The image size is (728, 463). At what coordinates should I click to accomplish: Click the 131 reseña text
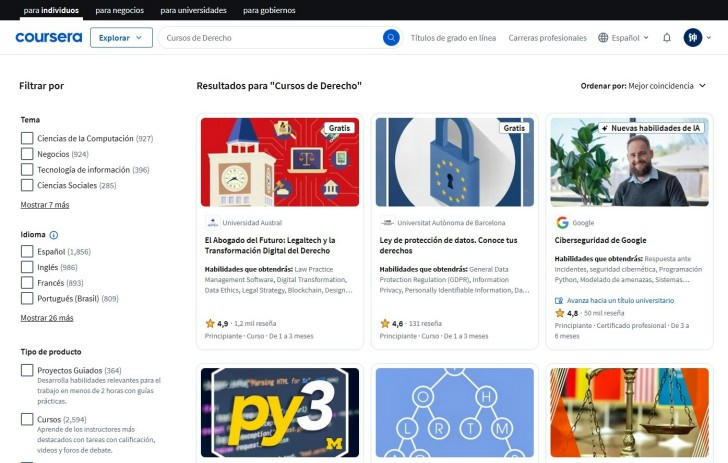click(x=425, y=323)
